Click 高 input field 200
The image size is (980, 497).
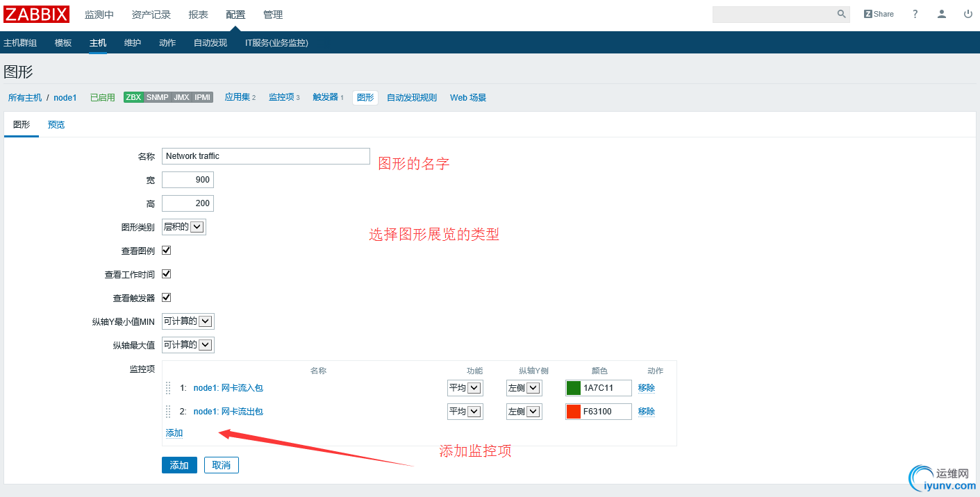click(x=188, y=203)
